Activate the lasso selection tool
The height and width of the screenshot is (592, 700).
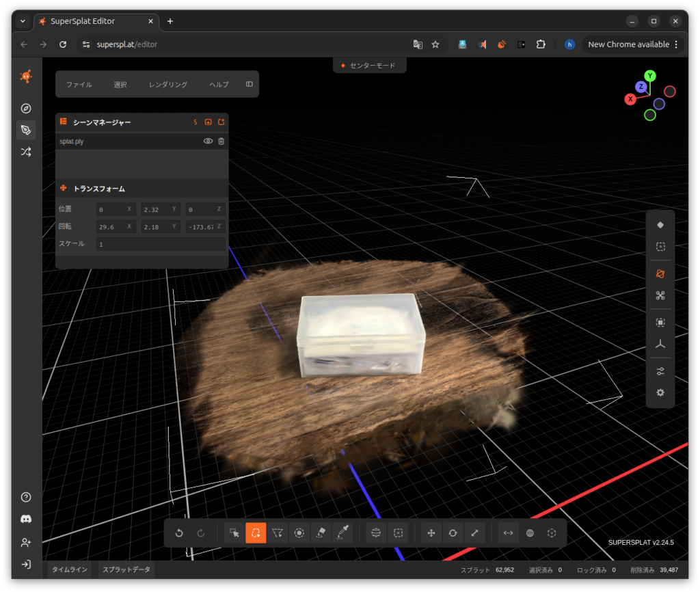[x=256, y=533]
